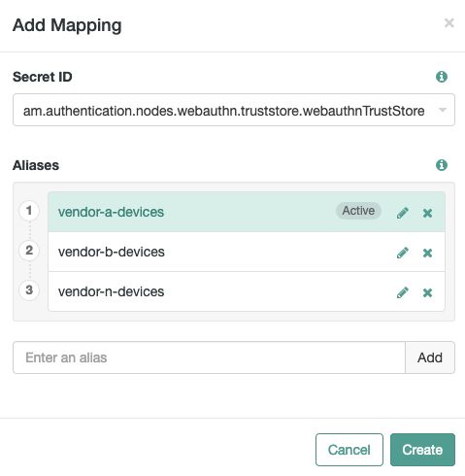Click Create to save mapping

422,450
